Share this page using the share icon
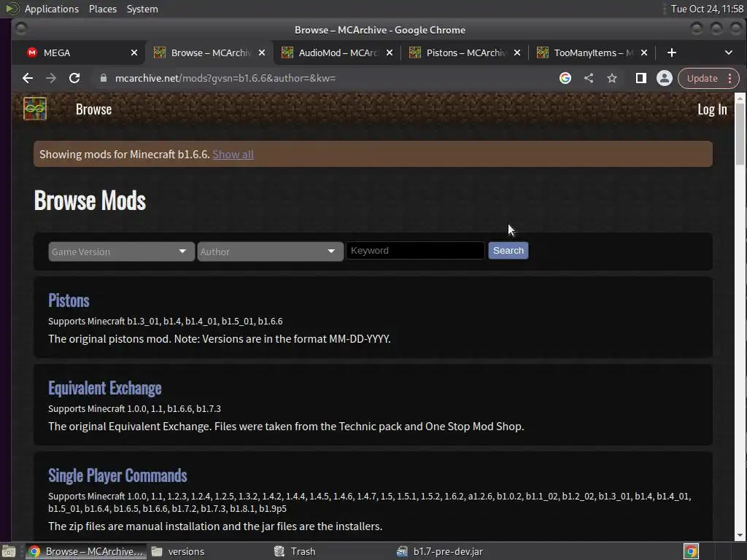 [589, 78]
